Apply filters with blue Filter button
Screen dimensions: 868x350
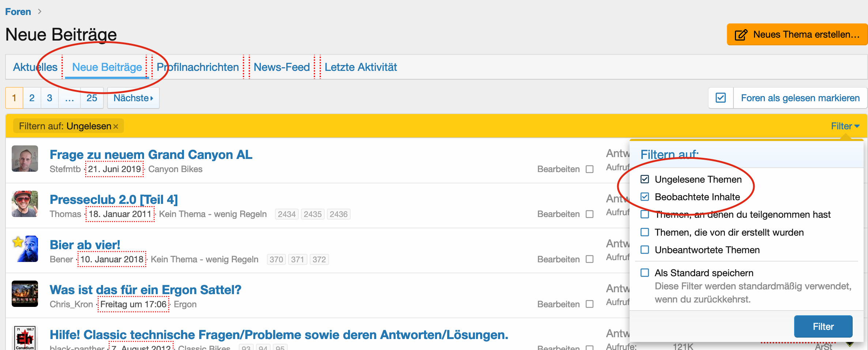(823, 327)
